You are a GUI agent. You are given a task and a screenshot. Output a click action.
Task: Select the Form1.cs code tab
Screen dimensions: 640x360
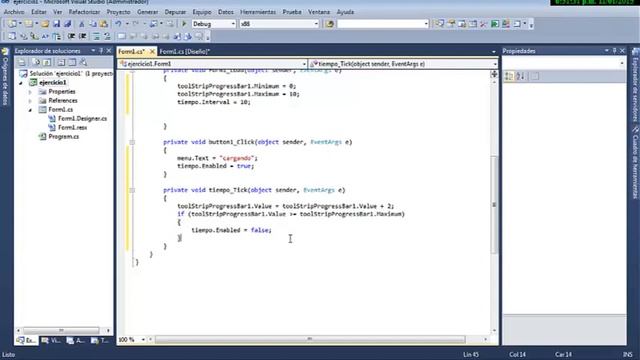[132, 51]
